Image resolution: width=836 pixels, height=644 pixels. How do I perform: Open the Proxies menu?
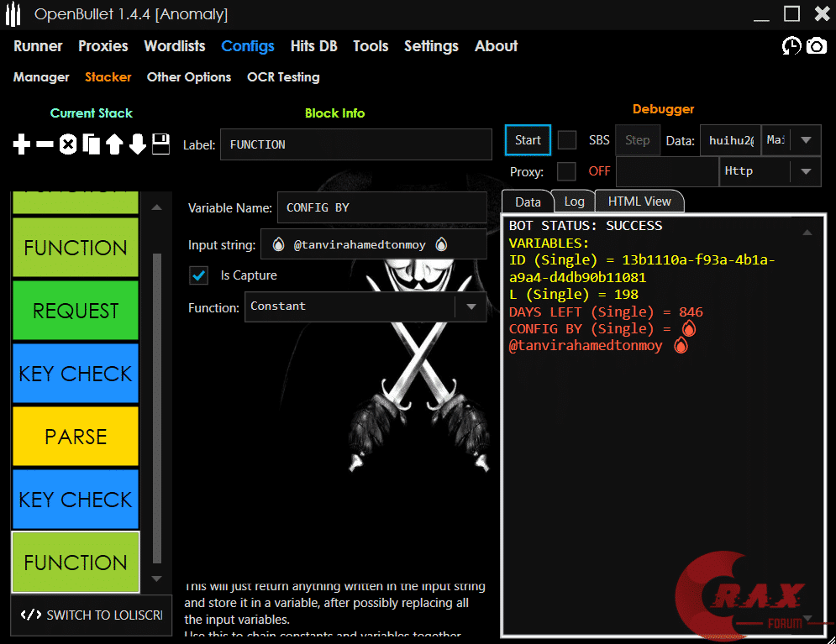103,46
